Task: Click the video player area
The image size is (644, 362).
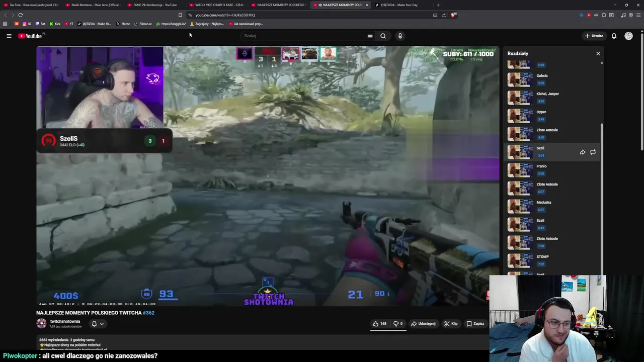Action: [268, 176]
